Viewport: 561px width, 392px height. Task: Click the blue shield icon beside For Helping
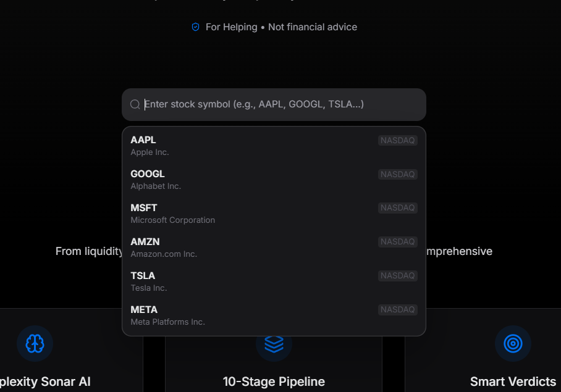[x=195, y=27]
